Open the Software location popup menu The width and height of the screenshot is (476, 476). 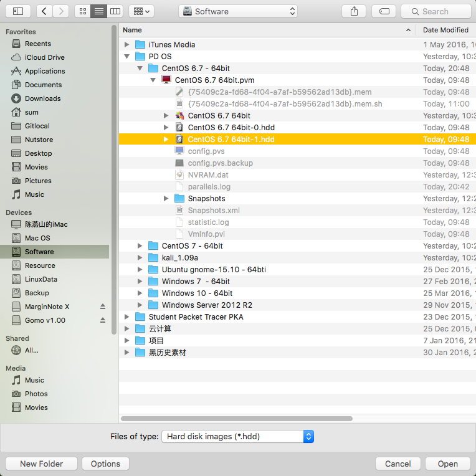238,12
